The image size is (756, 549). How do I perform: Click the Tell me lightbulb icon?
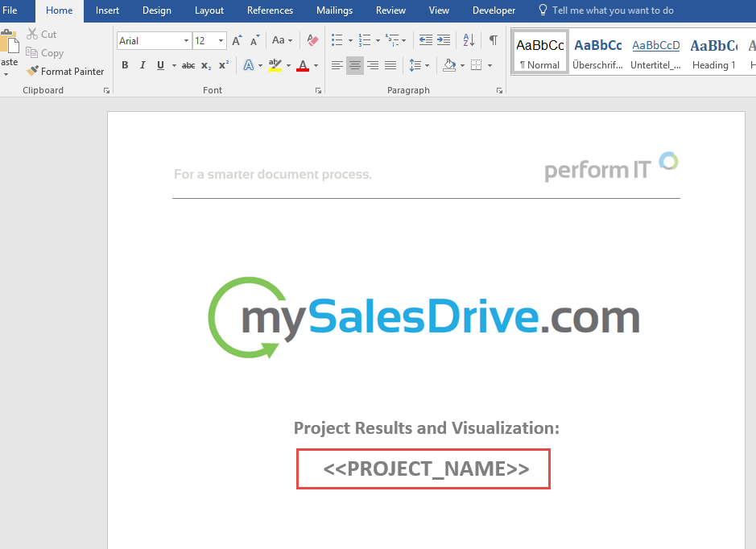543,10
